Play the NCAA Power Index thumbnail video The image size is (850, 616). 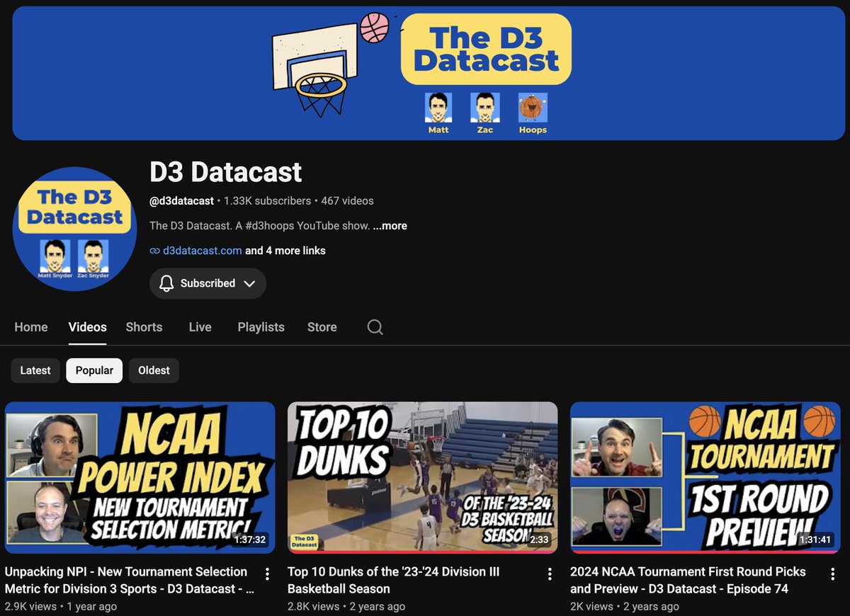pyautogui.click(x=140, y=477)
